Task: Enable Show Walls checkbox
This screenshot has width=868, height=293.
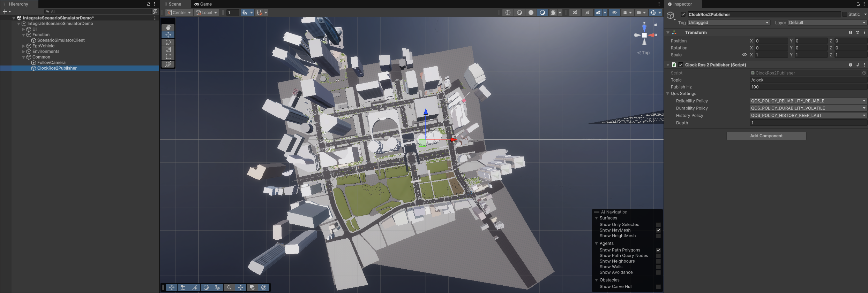Action: (658, 267)
